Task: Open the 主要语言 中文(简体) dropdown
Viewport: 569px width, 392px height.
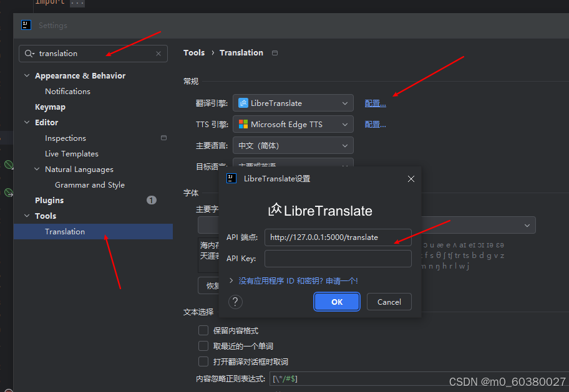Action: pyautogui.click(x=293, y=145)
